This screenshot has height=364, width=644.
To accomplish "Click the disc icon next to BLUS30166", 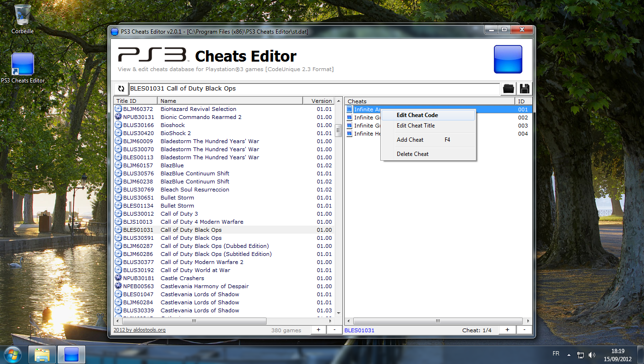I will coord(118,125).
